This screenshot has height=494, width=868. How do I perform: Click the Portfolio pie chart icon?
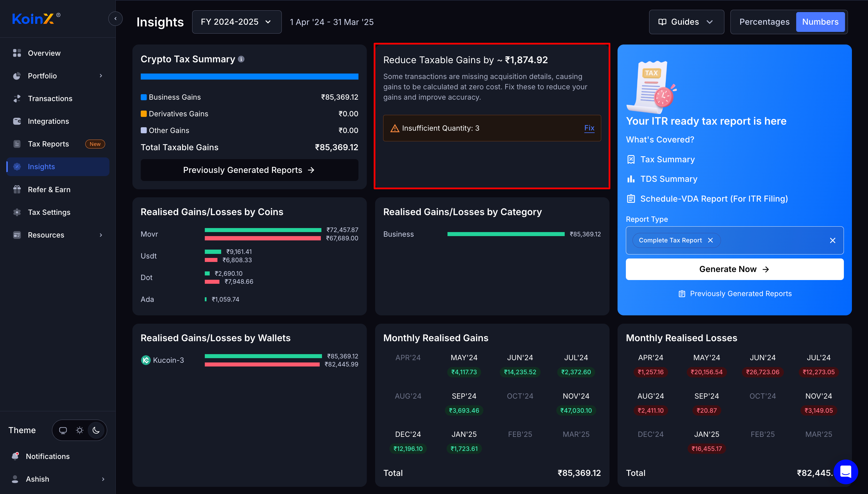click(x=17, y=76)
